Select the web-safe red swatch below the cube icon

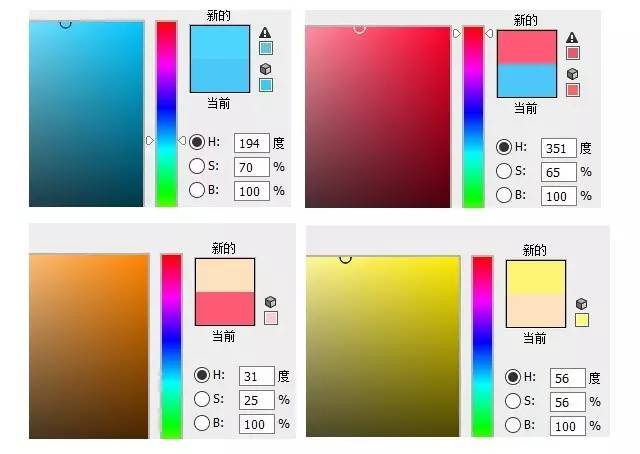[x=573, y=90]
